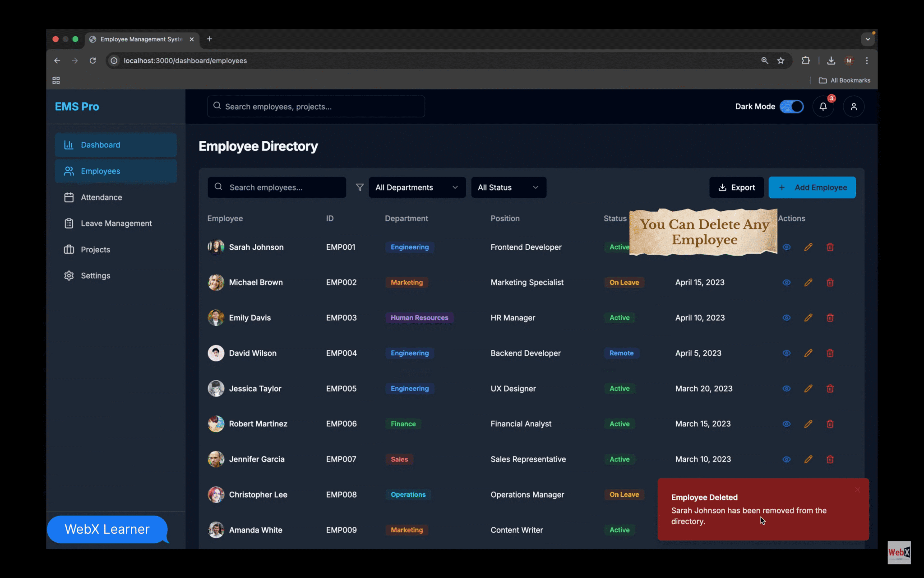The image size is (924, 578).
Task: Open Settings with the gear icon
Action: [x=69, y=275]
